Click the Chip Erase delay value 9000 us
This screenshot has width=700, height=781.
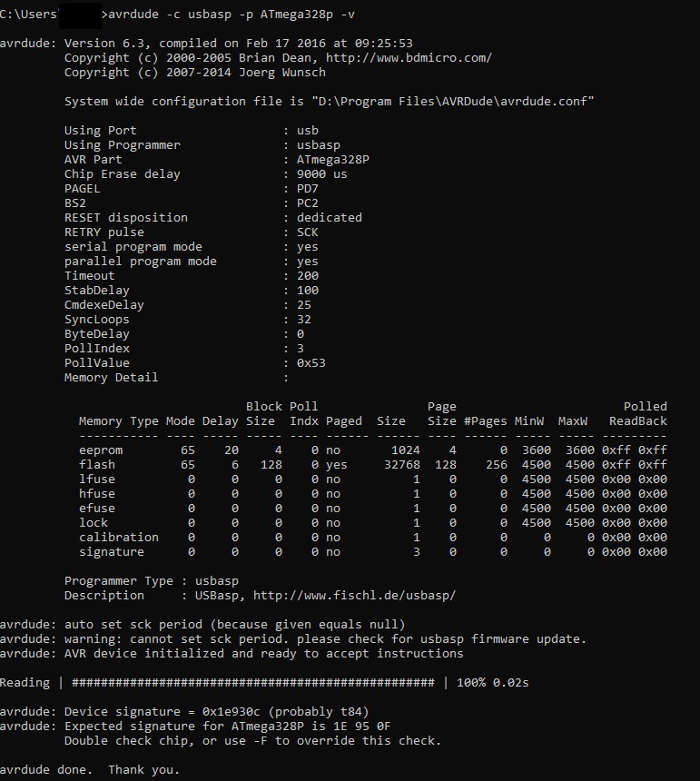coord(321,174)
